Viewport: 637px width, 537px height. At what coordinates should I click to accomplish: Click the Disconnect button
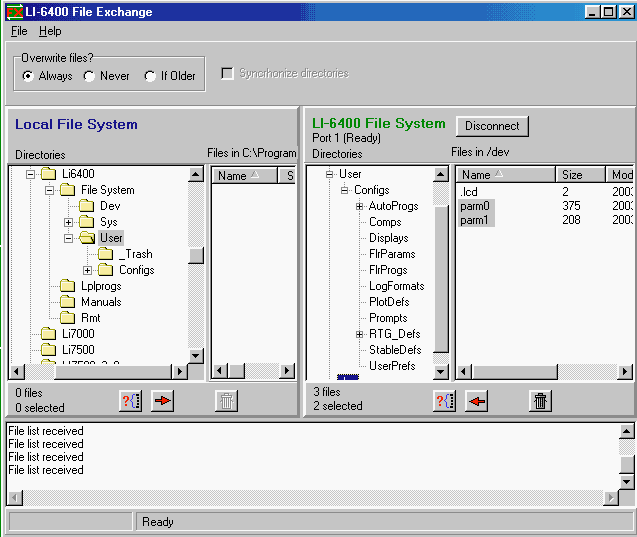pyautogui.click(x=492, y=126)
